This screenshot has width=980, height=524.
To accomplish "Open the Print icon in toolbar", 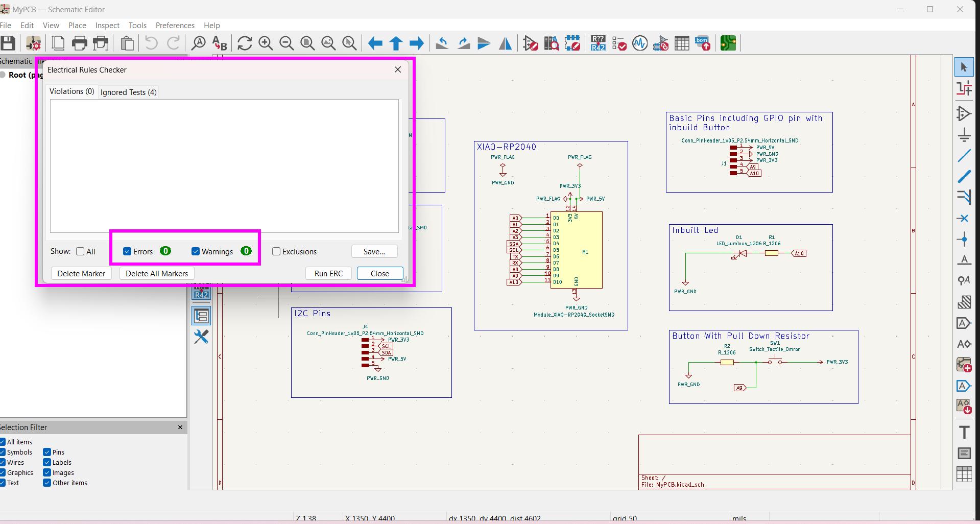I will (x=79, y=43).
